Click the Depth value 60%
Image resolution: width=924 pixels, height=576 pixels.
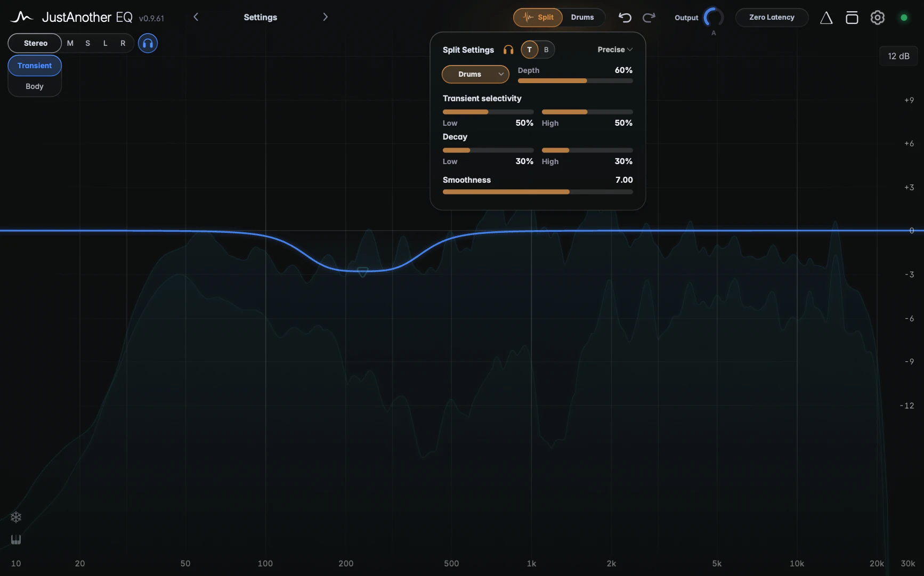[x=623, y=70]
